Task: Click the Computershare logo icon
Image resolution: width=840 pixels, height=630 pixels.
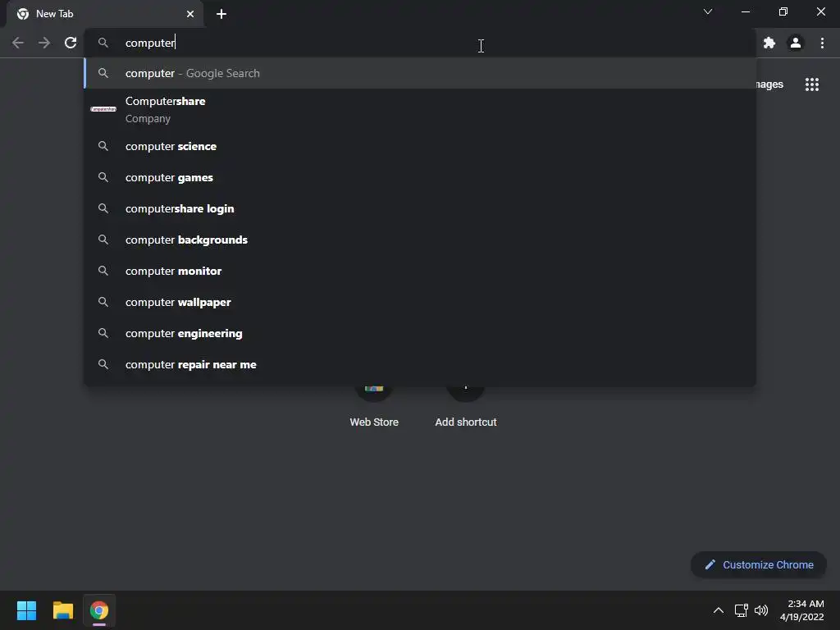Action: click(x=103, y=109)
